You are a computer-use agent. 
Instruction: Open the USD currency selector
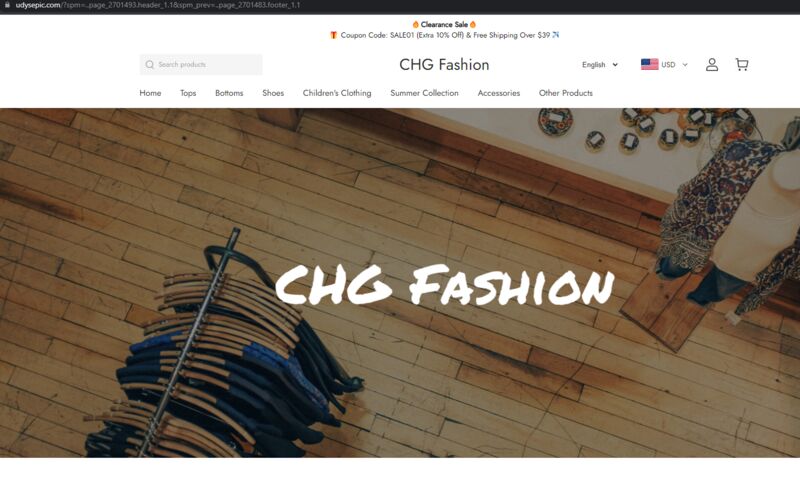click(x=664, y=65)
